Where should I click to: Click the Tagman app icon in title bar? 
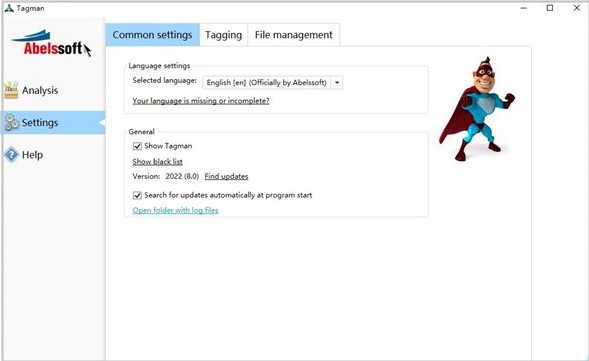[9, 8]
